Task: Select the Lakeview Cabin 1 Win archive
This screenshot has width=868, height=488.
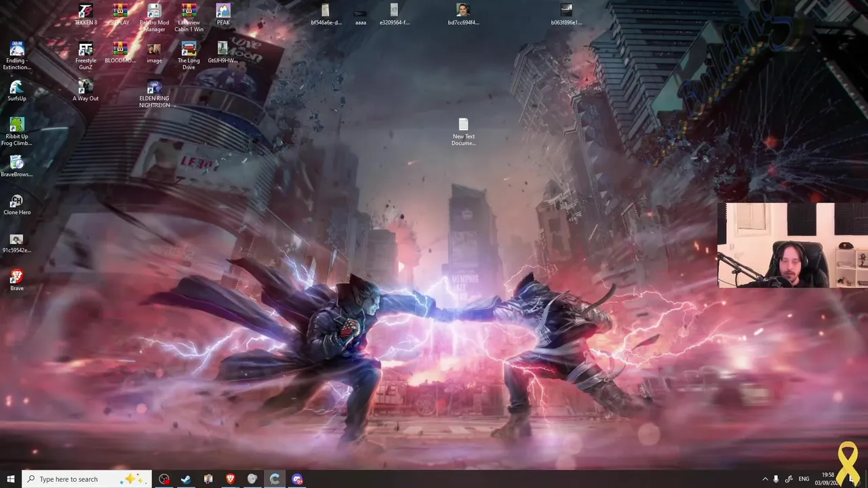Action: (189, 18)
